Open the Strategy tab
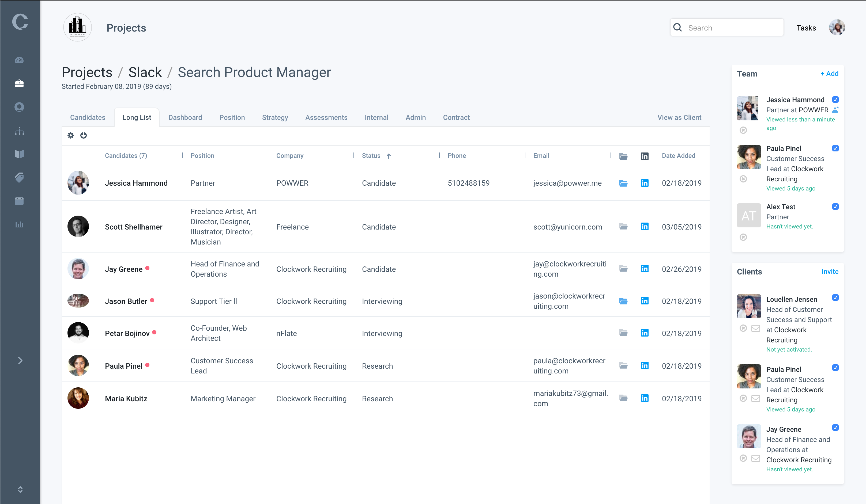The height and width of the screenshot is (504, 866). [x=275, y=117]
